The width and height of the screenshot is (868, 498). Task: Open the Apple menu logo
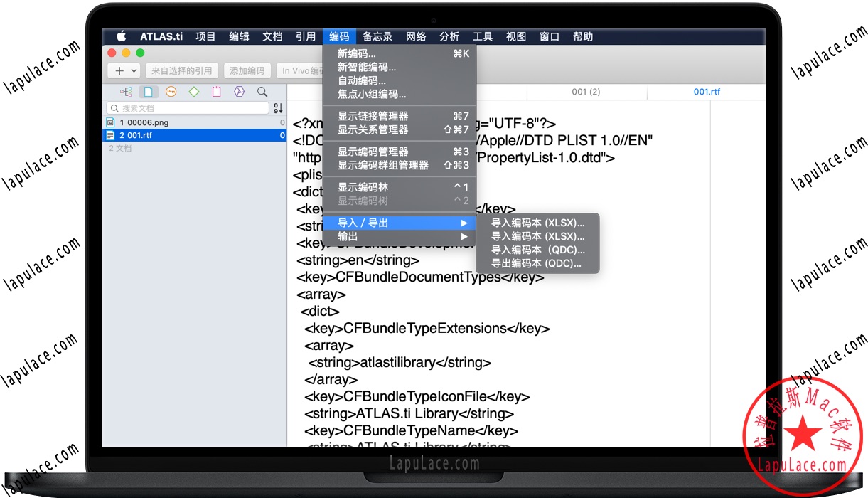tap(121, 37)
